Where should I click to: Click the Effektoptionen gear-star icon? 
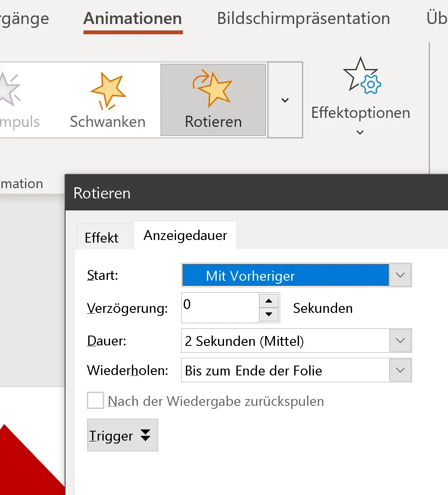point(360,79)
